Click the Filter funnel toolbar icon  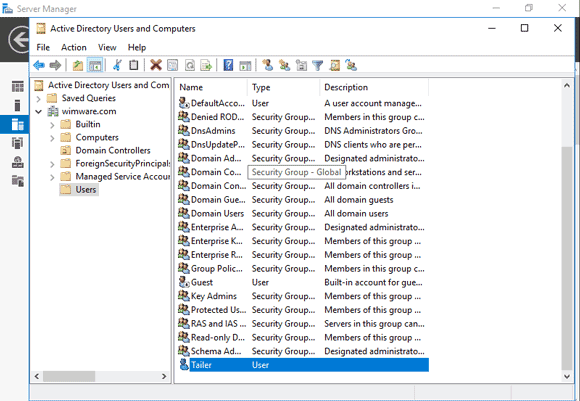(x=317, y=65)
